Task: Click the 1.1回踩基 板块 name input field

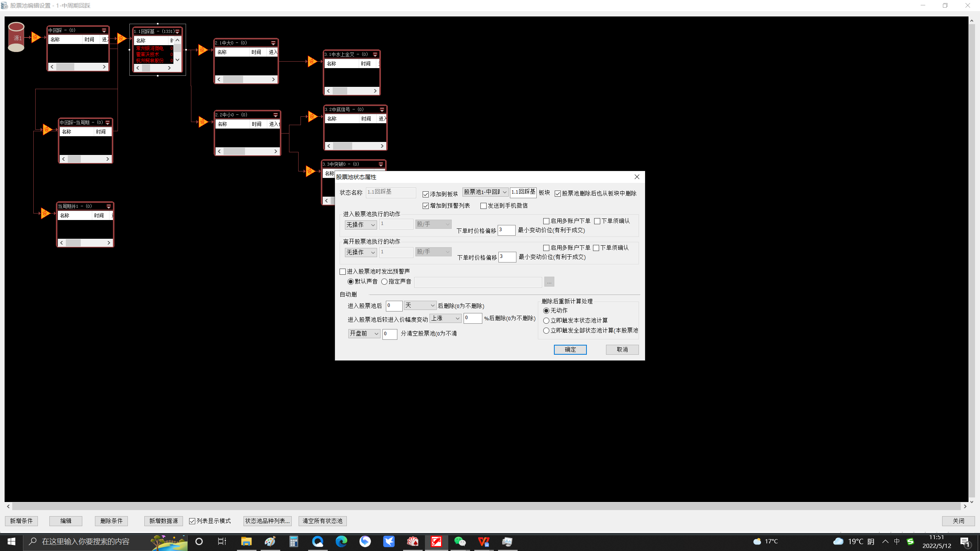Action: [x=523, y=192]
